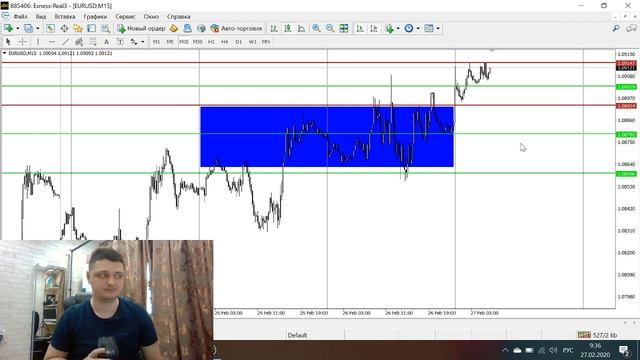Select the arrow cursor tool
This screenshot has width=640, height=360.
pos(8,42)
